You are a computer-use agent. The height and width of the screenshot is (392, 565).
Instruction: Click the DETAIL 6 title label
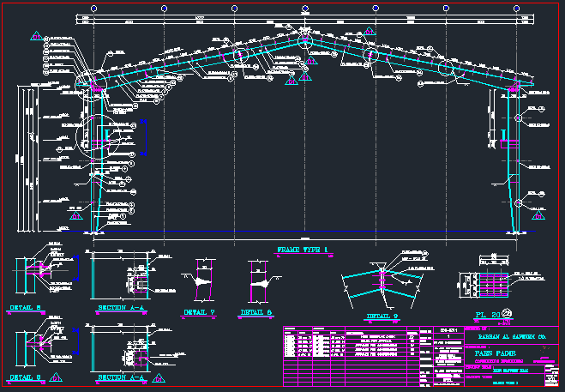click(x=256, y=313)
